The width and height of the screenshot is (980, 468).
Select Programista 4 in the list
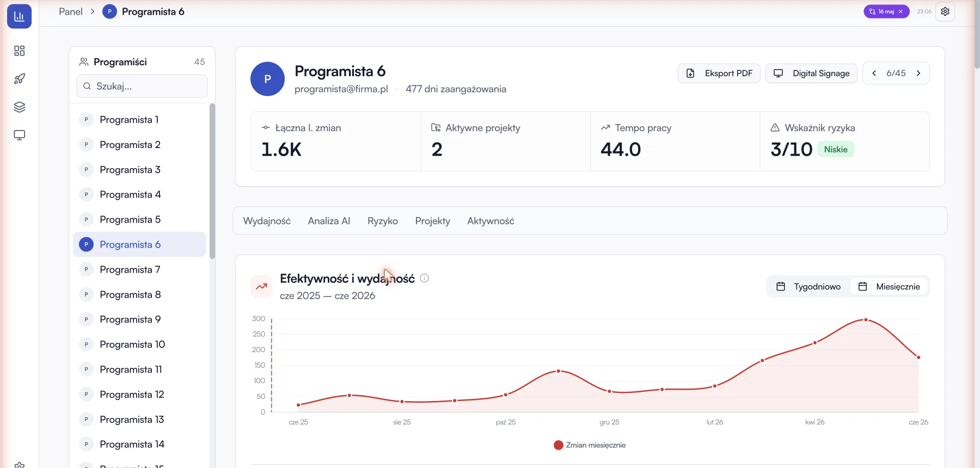139,194
